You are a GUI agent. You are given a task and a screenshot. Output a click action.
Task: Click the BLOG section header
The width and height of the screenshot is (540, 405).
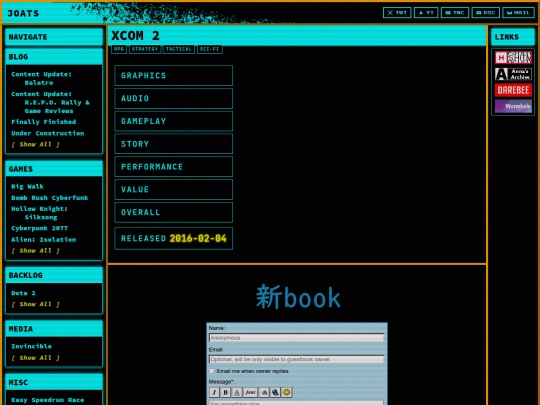pyautogui.click(x=54, y=57)
